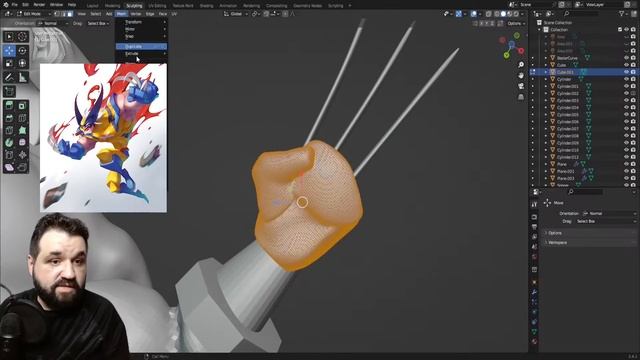Screen dimensions: 640x360
Task: Select the Select Box tool in the left toolbar
Action: tap(9, 37)
